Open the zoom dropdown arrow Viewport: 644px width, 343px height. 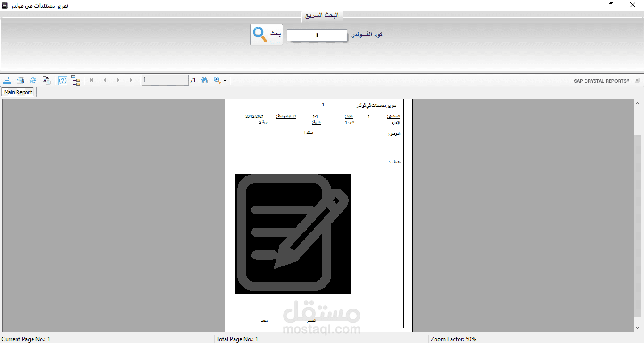tap(225, 81)
